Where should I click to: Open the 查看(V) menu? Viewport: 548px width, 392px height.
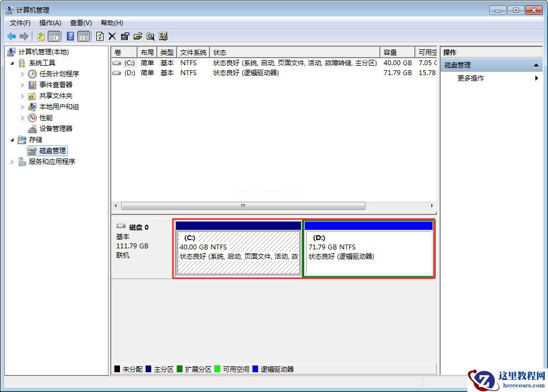point(80,22)
